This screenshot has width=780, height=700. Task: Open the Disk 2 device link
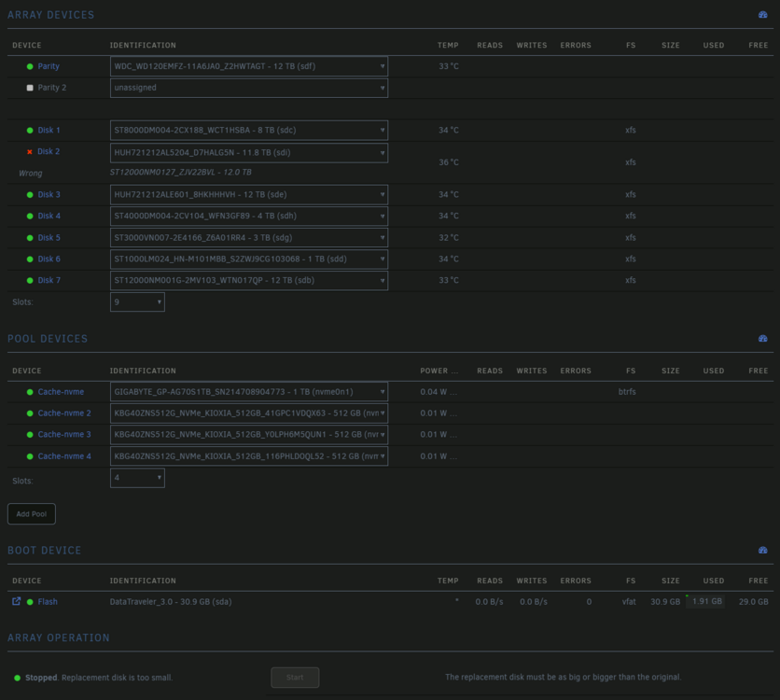49,152
